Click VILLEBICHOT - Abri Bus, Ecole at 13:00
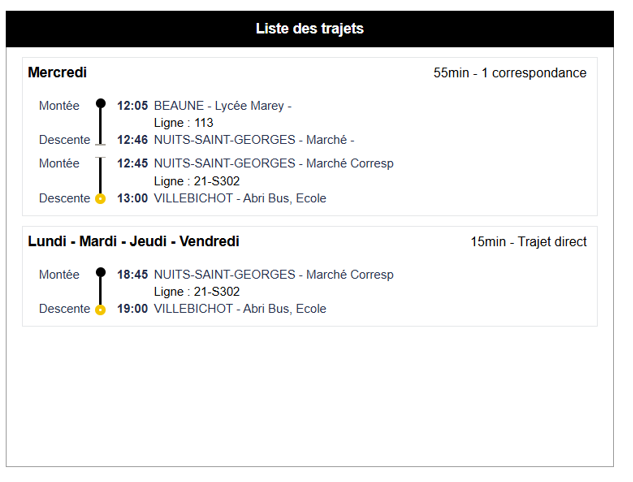Screen dimensions: 633x482 click(240, 198)
